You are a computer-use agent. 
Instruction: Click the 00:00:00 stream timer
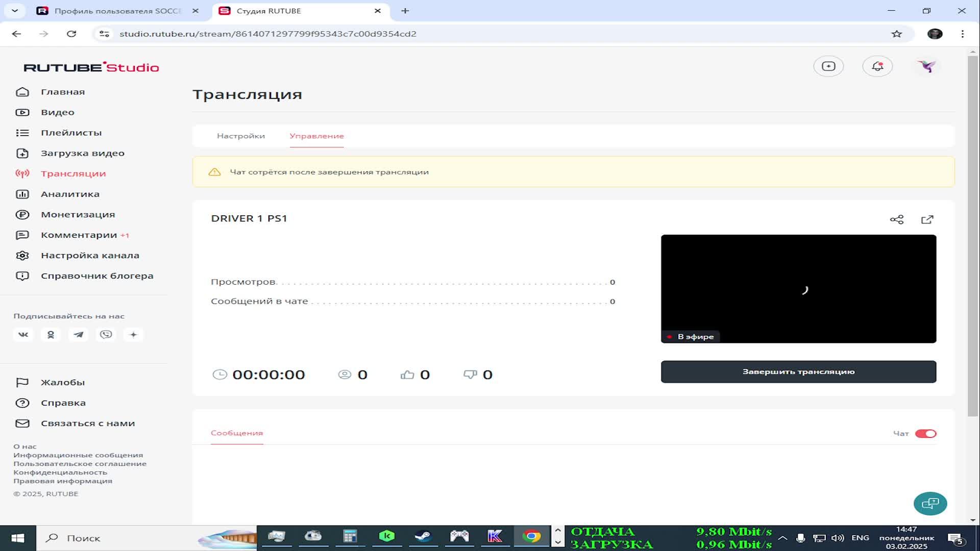(268, 375)
